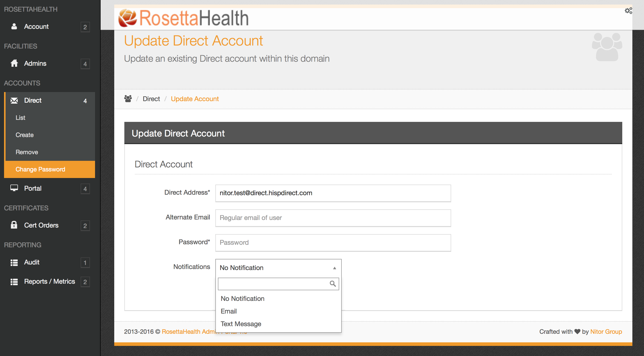The width and height of the screenshot is (644, 356).
Task: Choose the No Notification list option
Action: tap(242, 299)
